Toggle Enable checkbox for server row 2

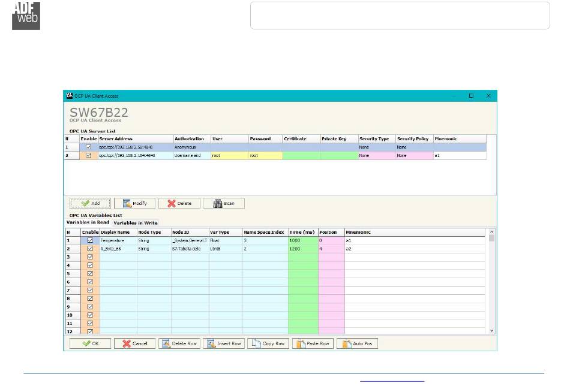click(89, 155)
